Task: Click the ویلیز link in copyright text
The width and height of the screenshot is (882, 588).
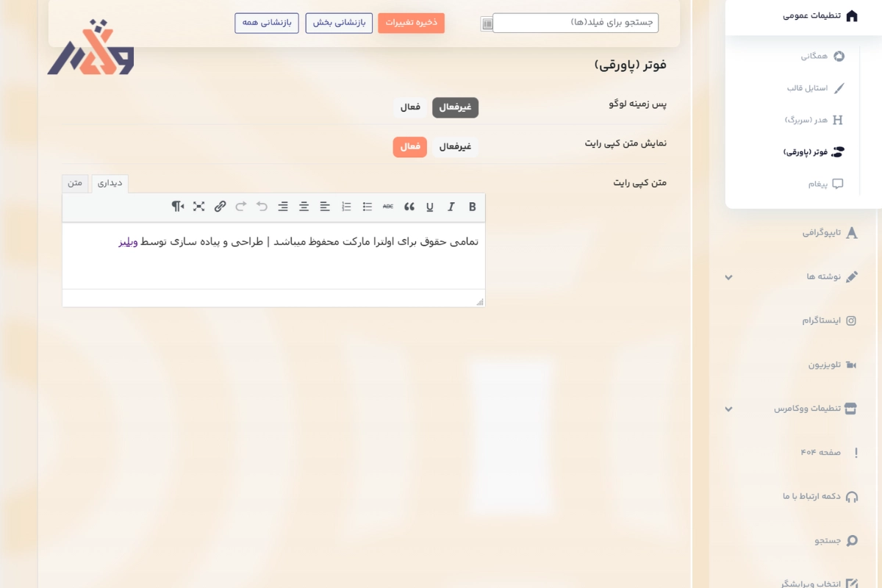Action: pos(129,241)
